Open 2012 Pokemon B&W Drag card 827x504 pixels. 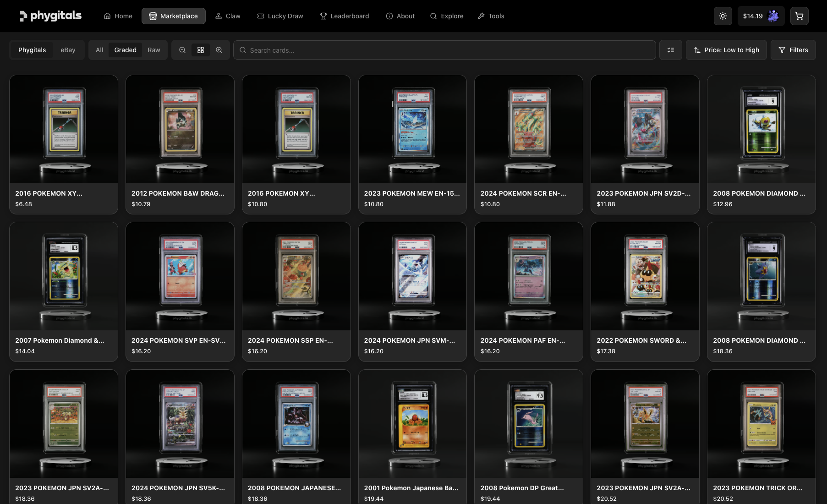click(x=180, y=144)
